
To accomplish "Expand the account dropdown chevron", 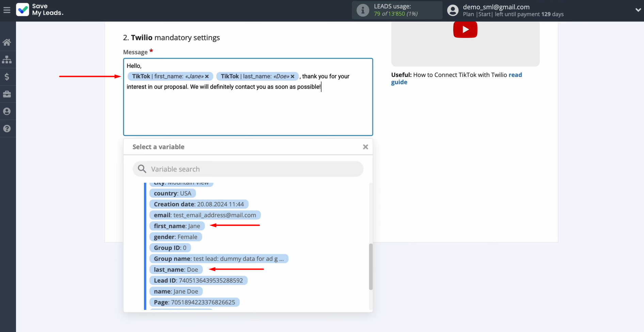I will (x=638, y=10).
